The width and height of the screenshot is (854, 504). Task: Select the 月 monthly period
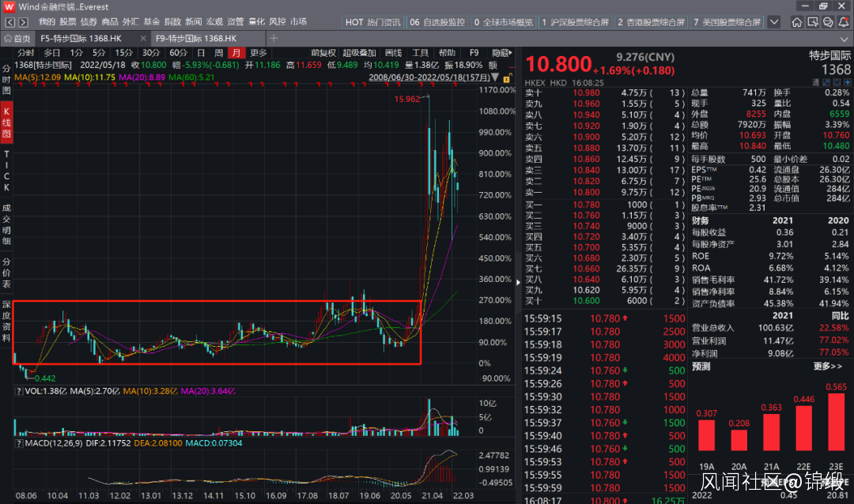[x=236, y=53]
